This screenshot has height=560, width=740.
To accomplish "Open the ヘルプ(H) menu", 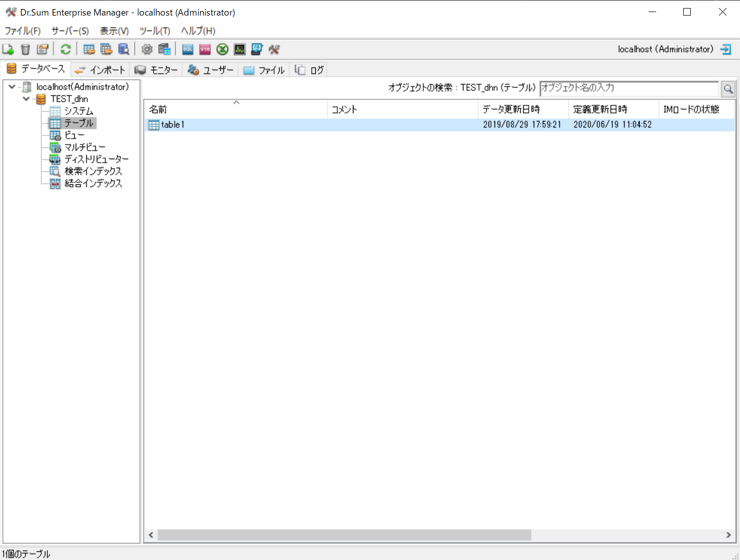I will pyautogui.click(x=197, y=31).
